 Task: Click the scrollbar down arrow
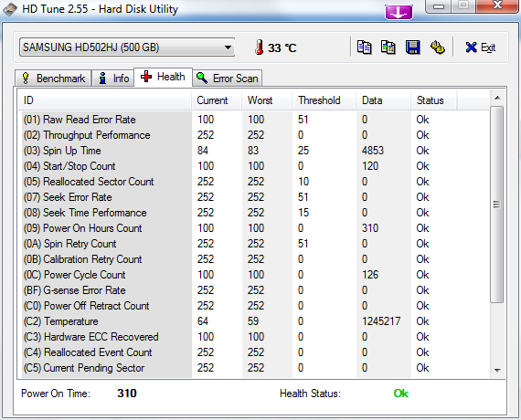click(497, 370)
